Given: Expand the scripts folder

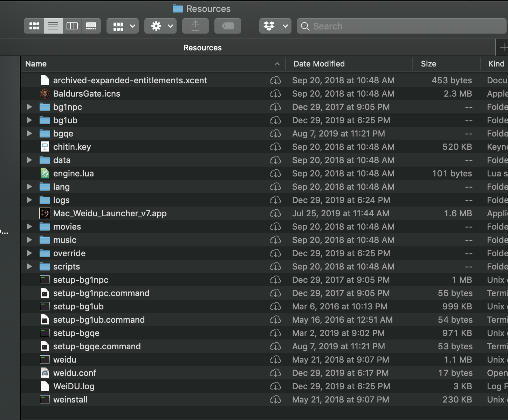Looking at the screenshot, I should (x=29, y=266).
